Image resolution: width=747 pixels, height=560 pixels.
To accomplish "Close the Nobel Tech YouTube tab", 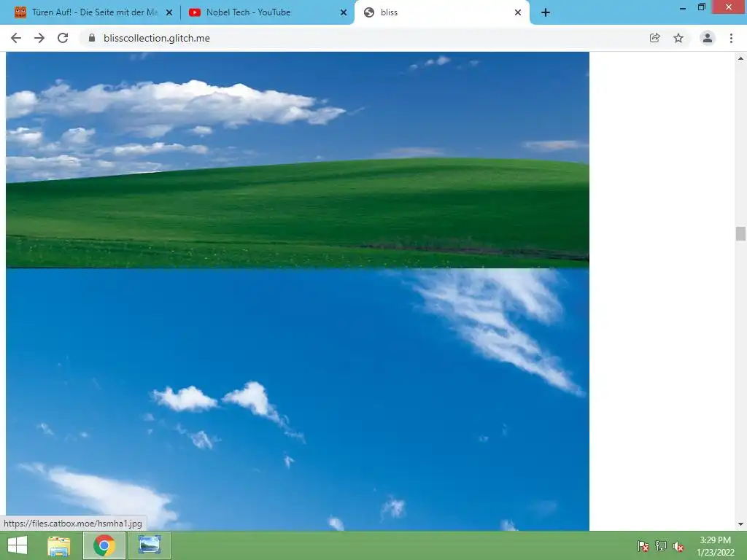I will coord(344,12).
